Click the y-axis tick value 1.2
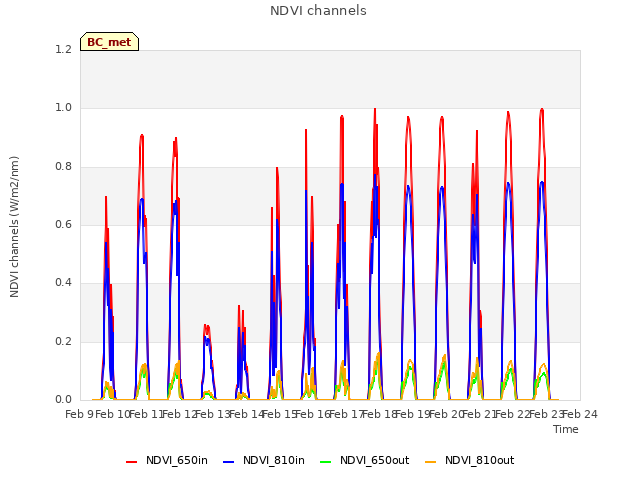Screen dimensions: 640x480 (x=63, y=49)
